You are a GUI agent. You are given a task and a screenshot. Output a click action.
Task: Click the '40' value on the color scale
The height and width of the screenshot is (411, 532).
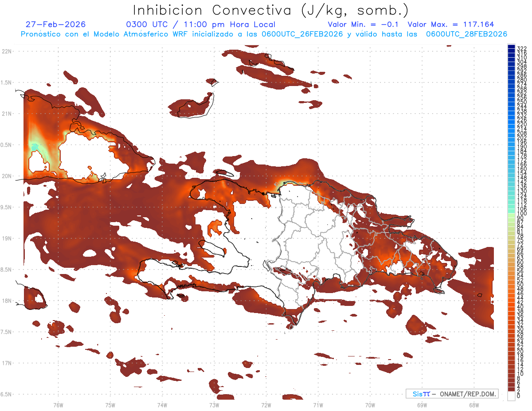pos(520,307)
